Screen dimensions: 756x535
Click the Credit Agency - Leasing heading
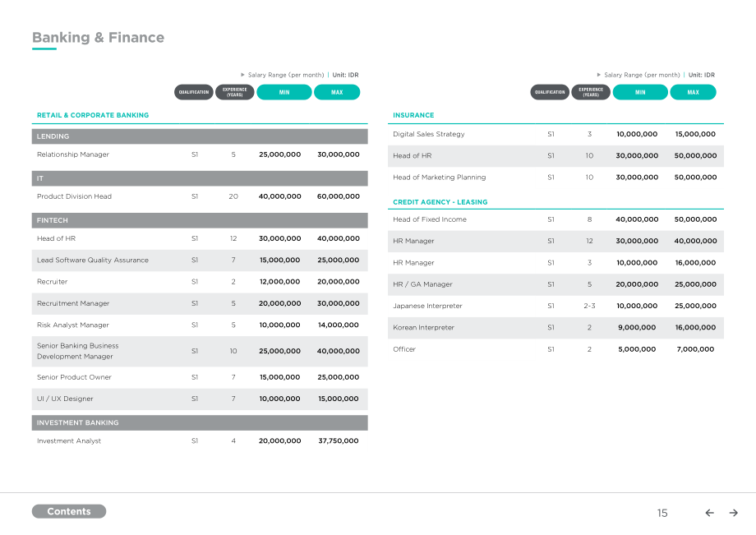pyautogui.click(x=440, y=202)
